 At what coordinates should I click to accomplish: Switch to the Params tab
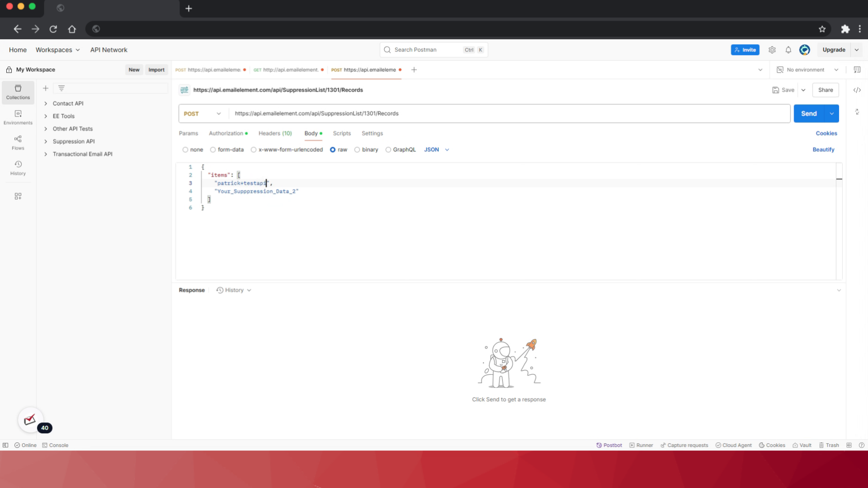pos(189,133)
